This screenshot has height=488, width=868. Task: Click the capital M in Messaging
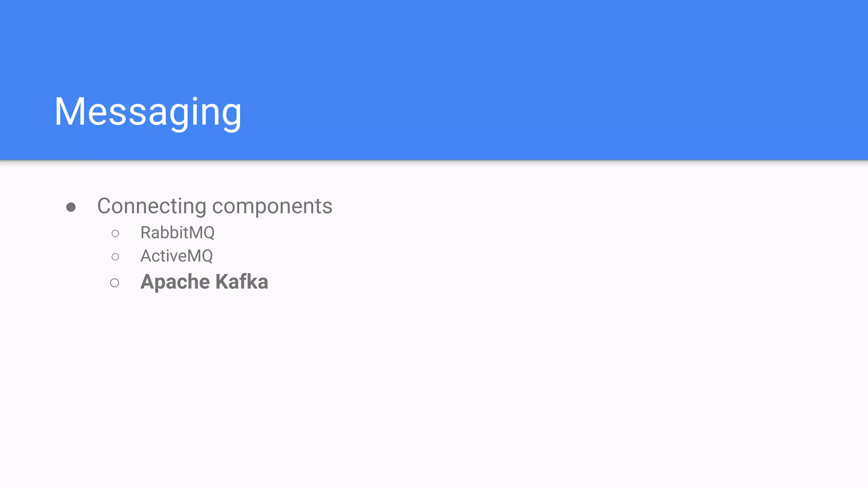click(x=70, y=111)
